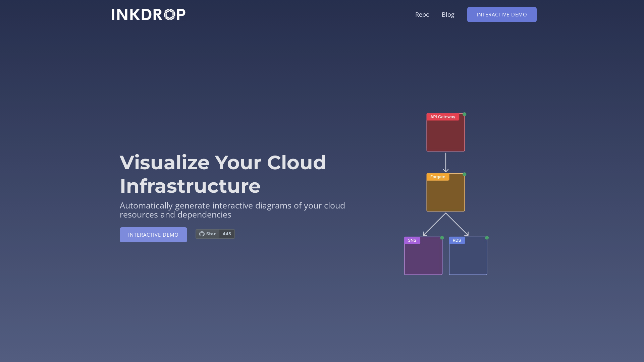Image resolution: width=644 pixels, height=362 pixels.
Task: Click the green status dot on SNS node
Action: [442, 238]
